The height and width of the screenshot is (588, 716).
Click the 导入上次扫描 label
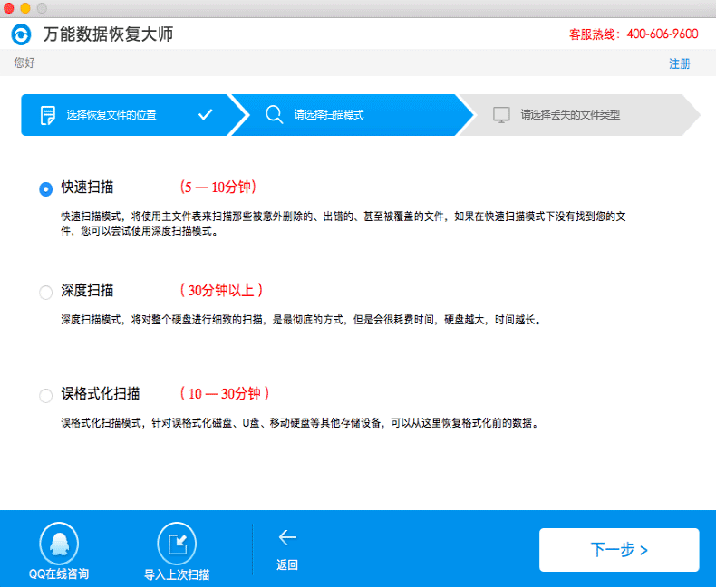click(x=177, y=574)
